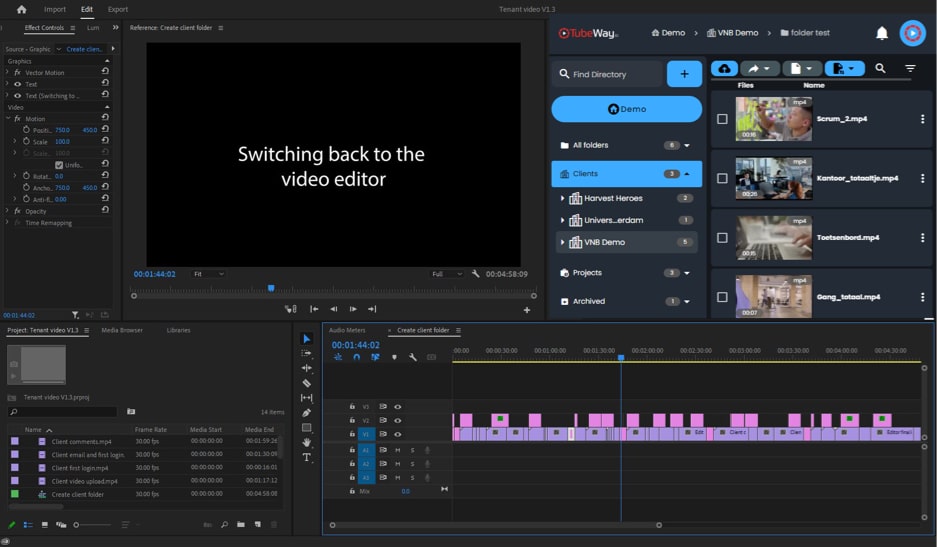Viewport: 937px width, 547px height.
Task: Click program monitor playhead marker
Action: pos(271,288)
